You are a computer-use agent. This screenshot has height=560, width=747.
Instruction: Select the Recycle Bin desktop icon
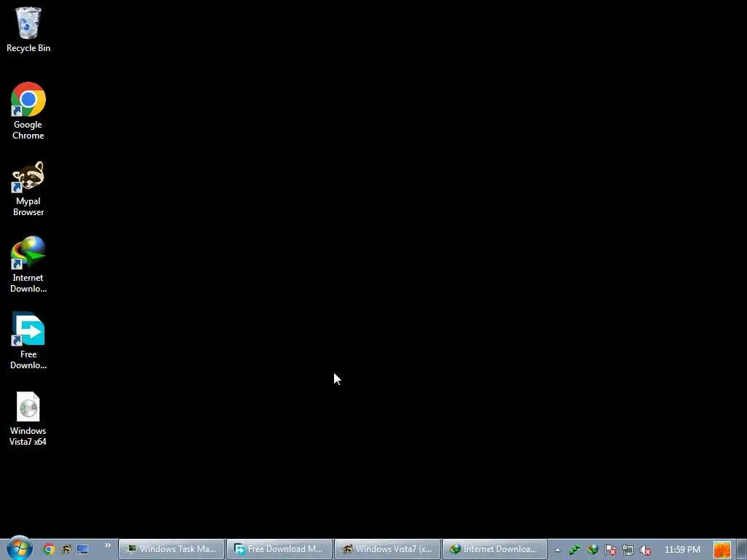(x=28, y=29)
